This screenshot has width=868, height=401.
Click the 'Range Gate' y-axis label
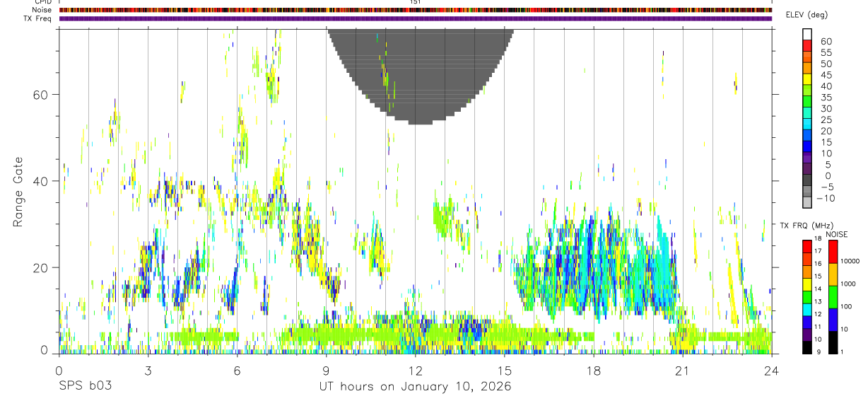[x=18, y=192]
